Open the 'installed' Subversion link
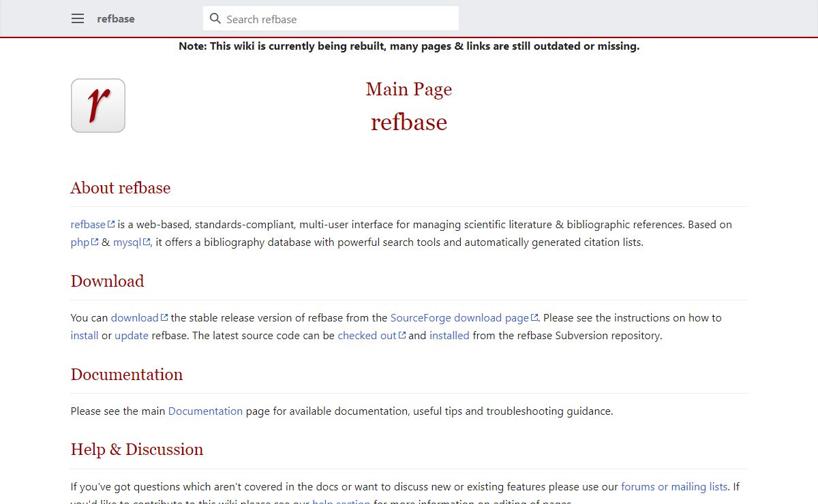 (x=449, y=335)
